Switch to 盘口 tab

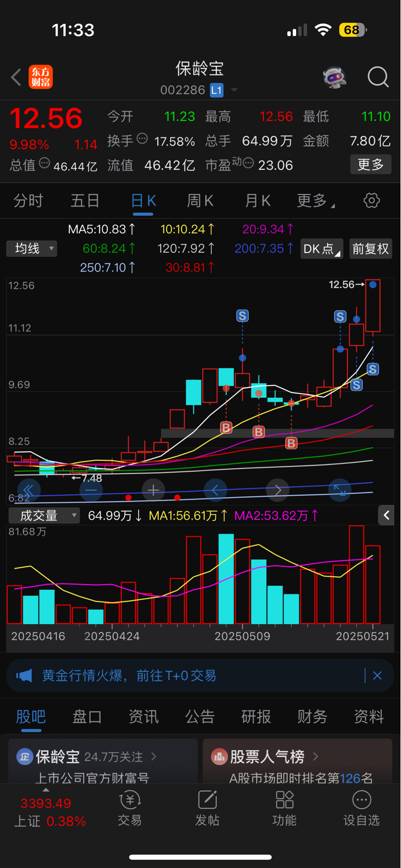[87, 717]
